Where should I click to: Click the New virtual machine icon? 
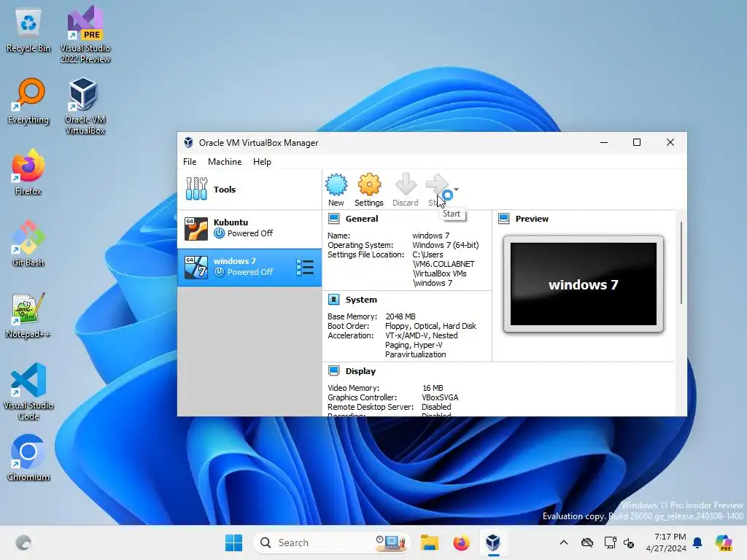coord(336,190)
